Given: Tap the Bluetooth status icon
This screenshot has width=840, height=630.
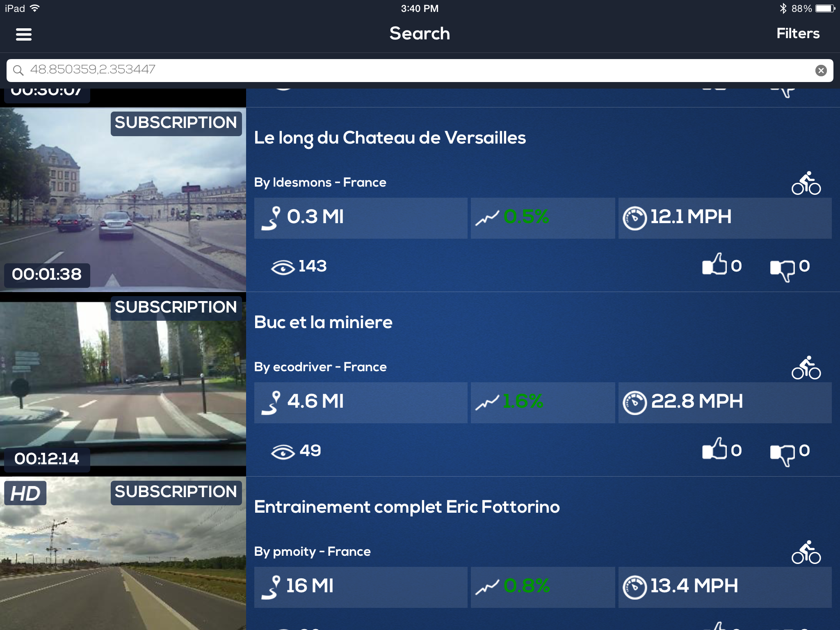Looking at the screenshot, I should [x=783, y=8].
